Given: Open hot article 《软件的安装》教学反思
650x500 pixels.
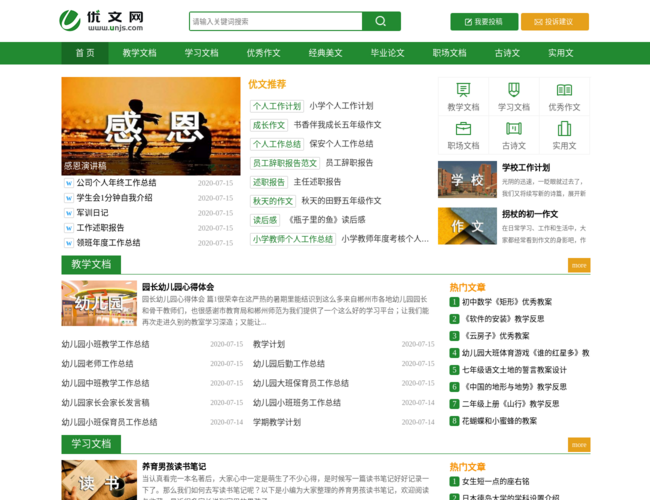Looking at the screenshot, I should click(503, 319).
